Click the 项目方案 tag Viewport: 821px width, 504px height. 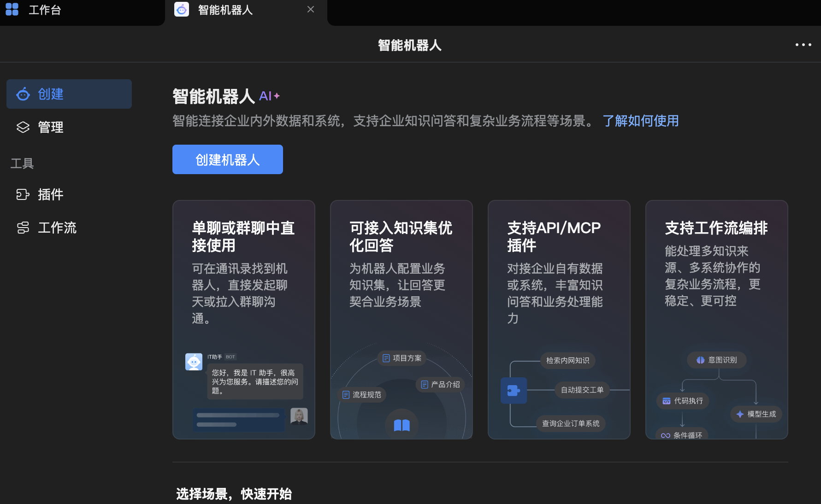[402, 358]
